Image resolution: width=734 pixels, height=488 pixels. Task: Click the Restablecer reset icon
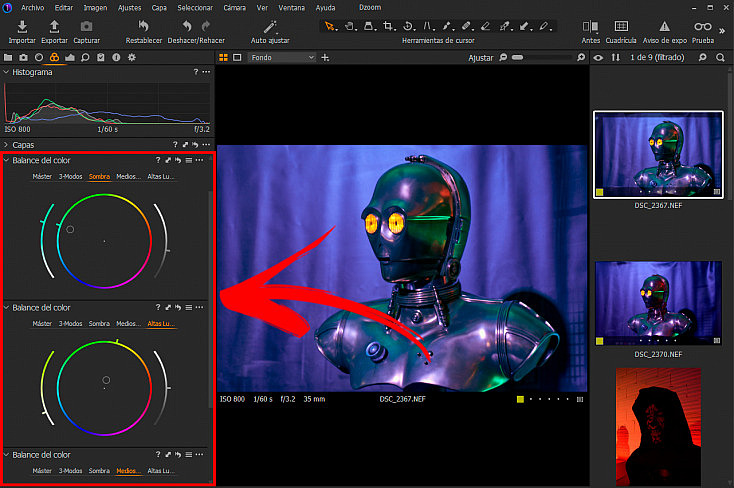point(144,26)
